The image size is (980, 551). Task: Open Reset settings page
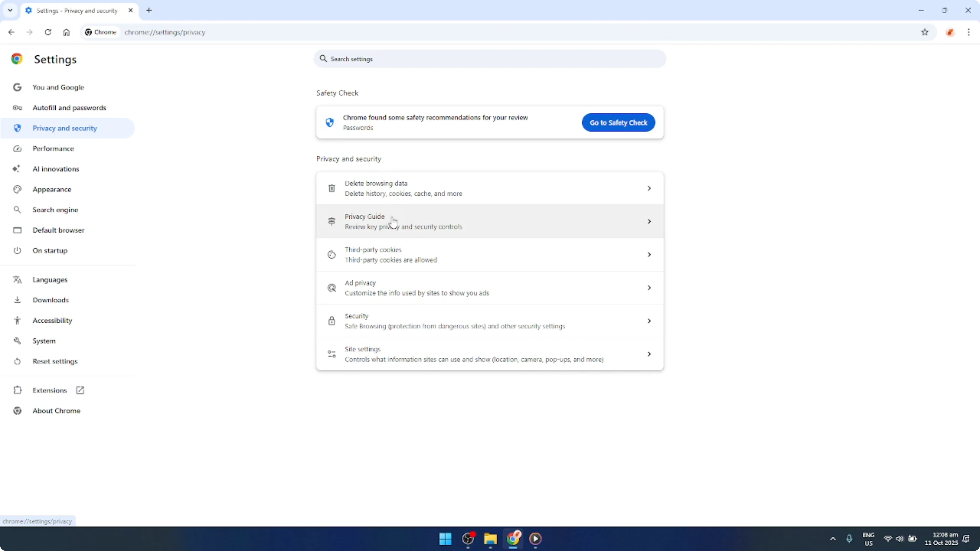(68, 361)
